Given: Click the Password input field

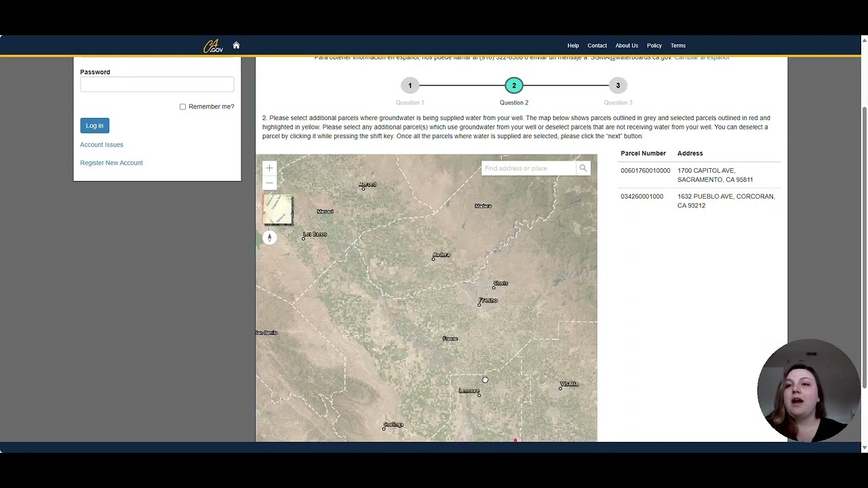Looking at the screenshot, I should (x=157, y=84).
